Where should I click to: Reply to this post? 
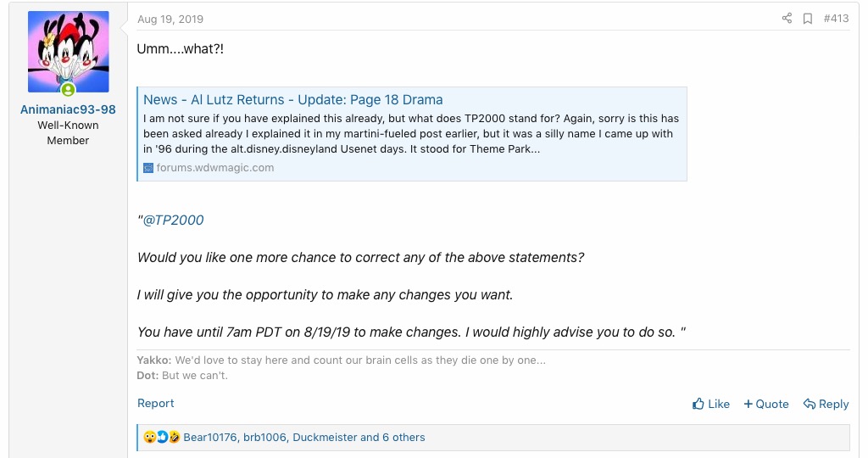(826, 404)
